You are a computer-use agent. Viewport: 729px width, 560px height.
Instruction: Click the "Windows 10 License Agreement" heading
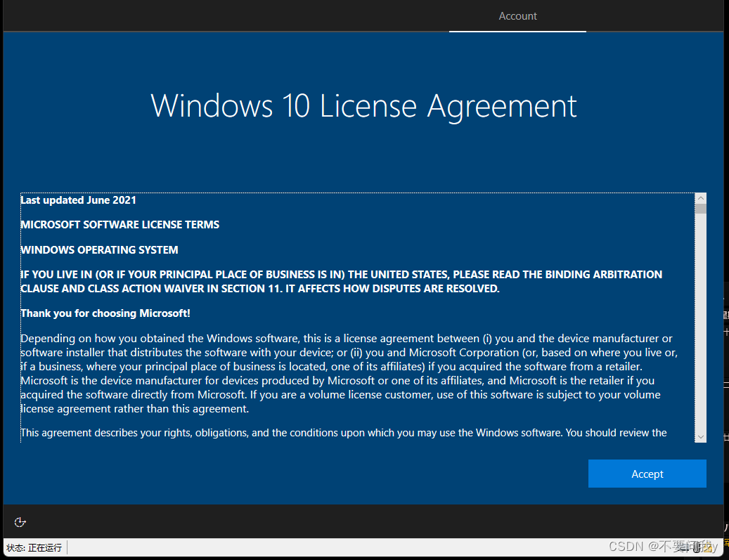tap(363, 106)
